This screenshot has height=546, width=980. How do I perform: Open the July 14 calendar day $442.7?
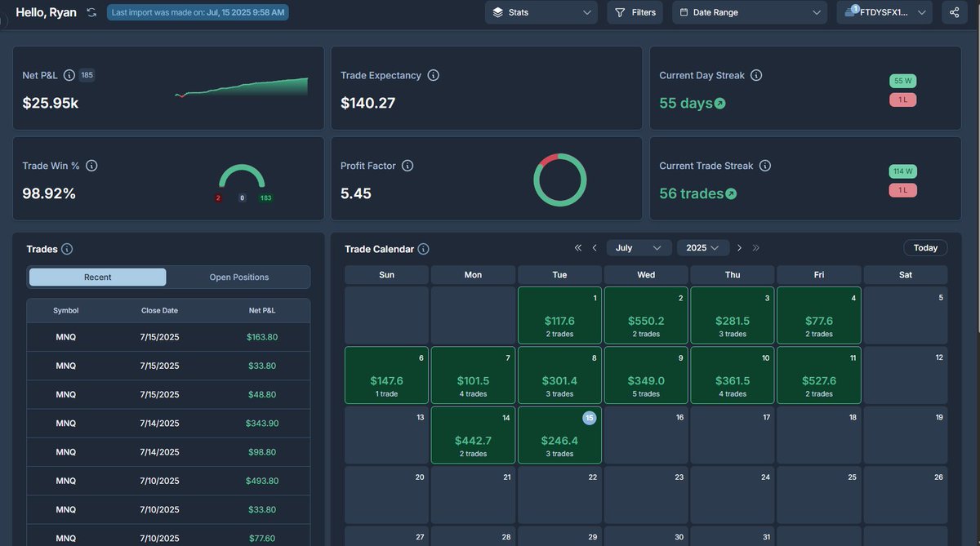point(473,435)
